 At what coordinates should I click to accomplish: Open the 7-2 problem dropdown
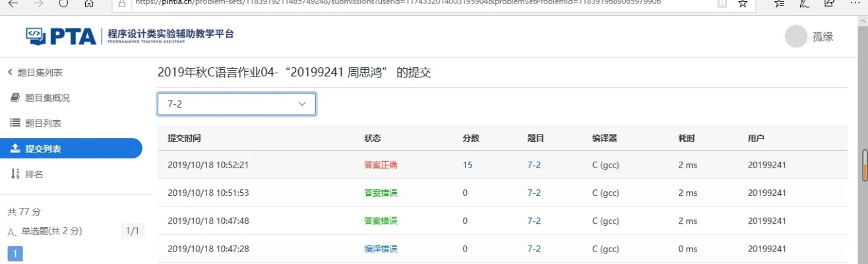coord(237,104)
